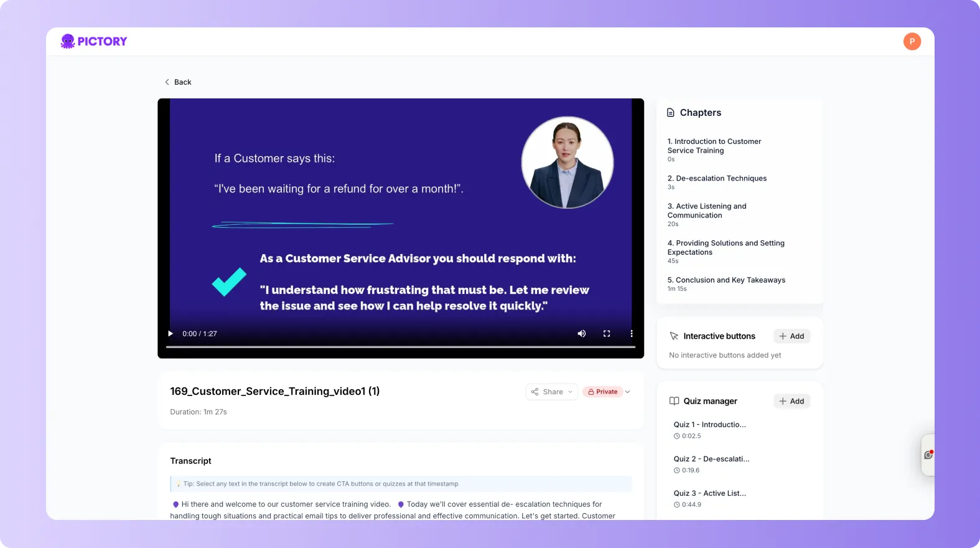
Task: Jump to chapter 5 Conclusion and Key Takeaways
Action: [726, 284]
